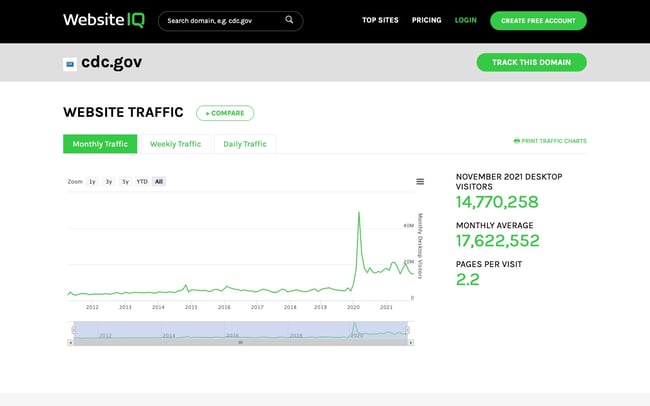Click the navigator right scroll arrow
Image resolution: width=650 pixels, height=406 pixels.
[410, 342]
